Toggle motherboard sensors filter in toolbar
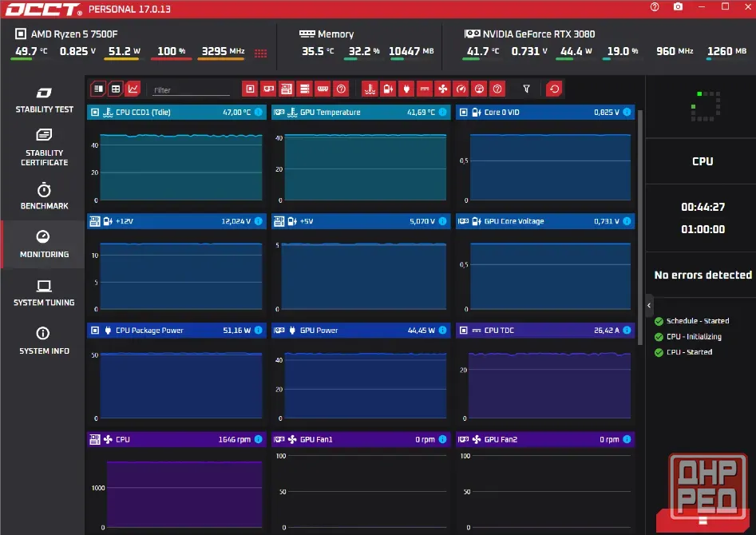Image resolution: width=756 pixels, height=535 pixels. [x=287, y=89]
